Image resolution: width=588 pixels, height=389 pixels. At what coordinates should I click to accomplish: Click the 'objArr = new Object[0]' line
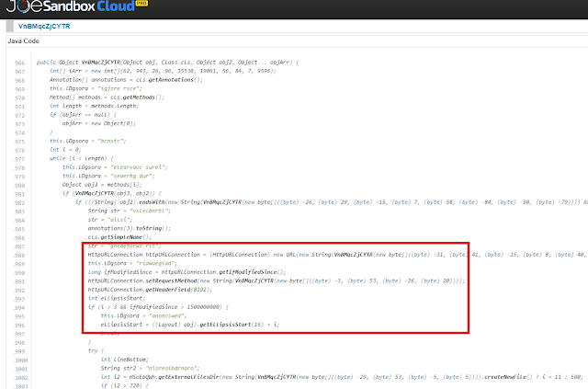point(99,123)
